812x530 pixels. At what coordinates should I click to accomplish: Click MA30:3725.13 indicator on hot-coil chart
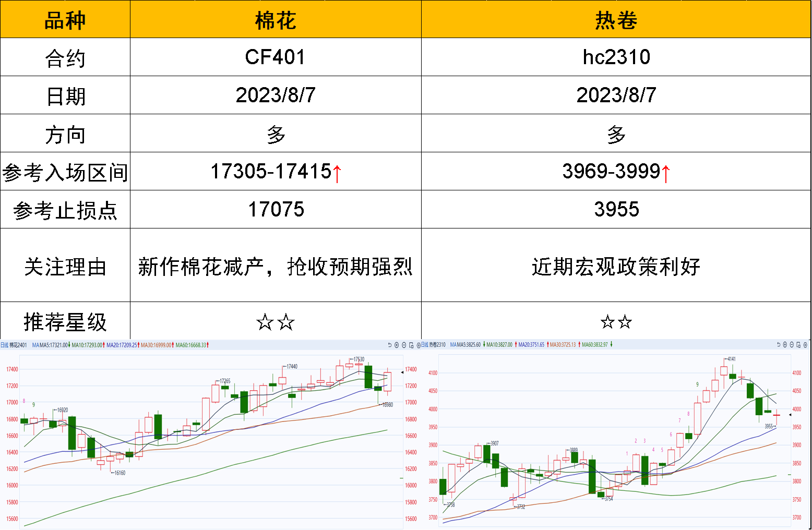pos(563,345)
